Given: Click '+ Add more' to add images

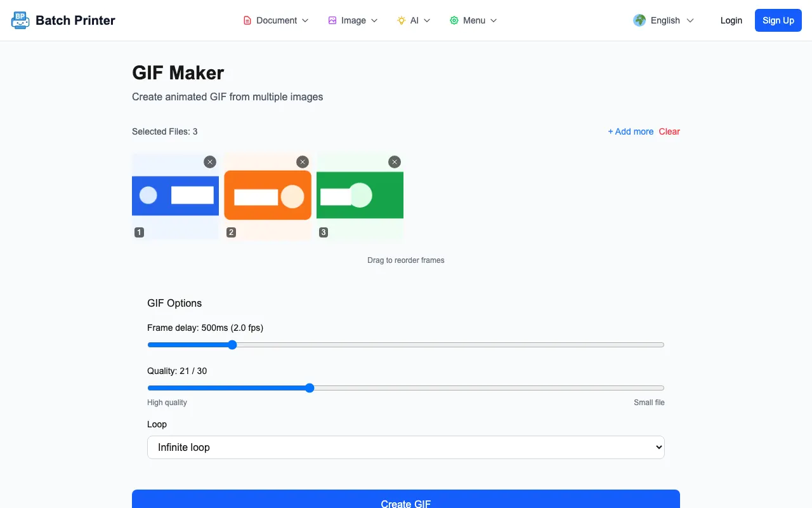Looking at the screenshot, I should pos(631,131).
